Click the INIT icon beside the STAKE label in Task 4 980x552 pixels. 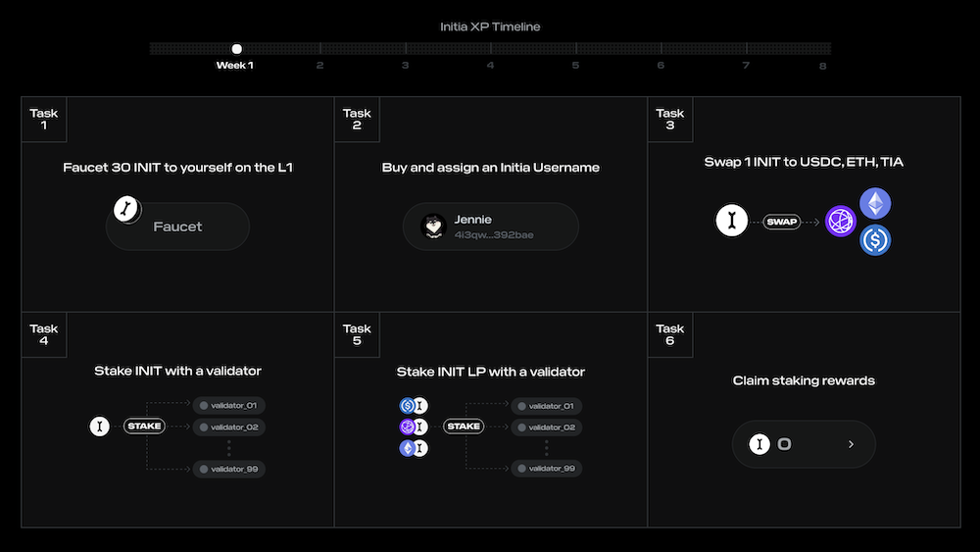coord(99,427)
